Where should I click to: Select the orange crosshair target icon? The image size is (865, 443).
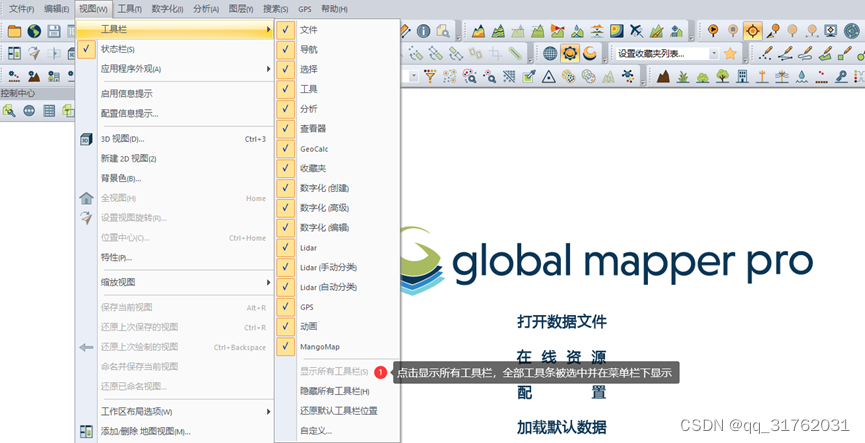pyautogui.click(x=752, y=31)
